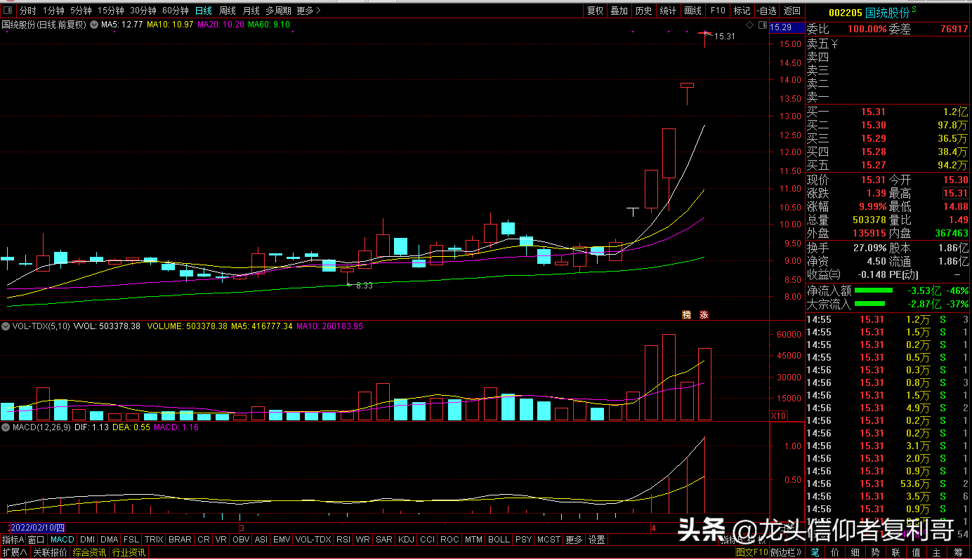
Task: Select the 笔 tick detail icon
Action: point(815,552)
